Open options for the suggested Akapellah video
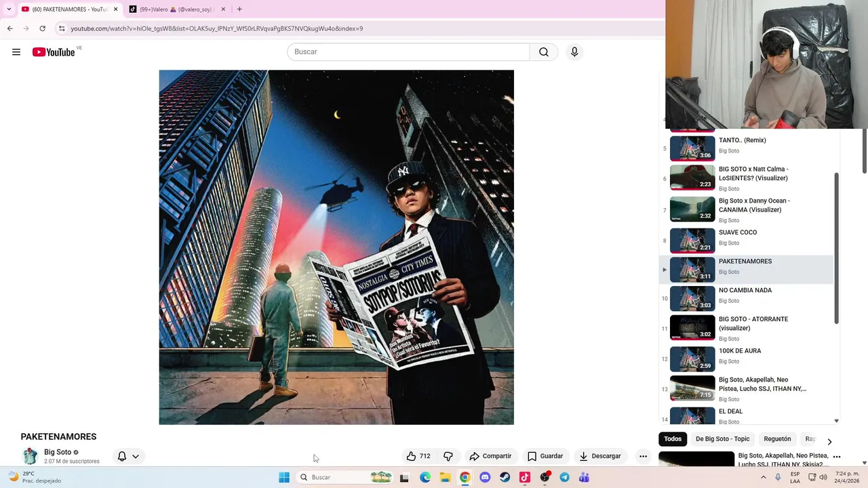Screen dimensions: 868x488 click(837, 457)
